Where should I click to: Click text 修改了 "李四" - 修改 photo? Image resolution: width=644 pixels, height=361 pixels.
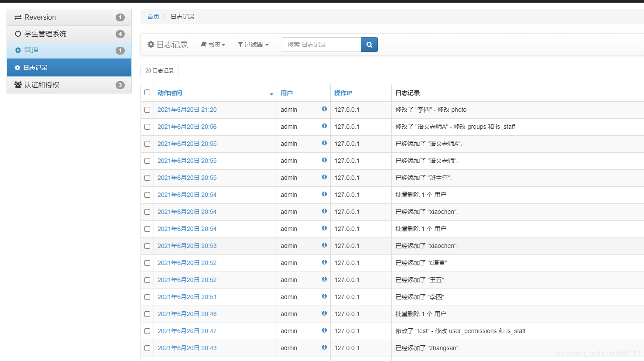point(431,110)
